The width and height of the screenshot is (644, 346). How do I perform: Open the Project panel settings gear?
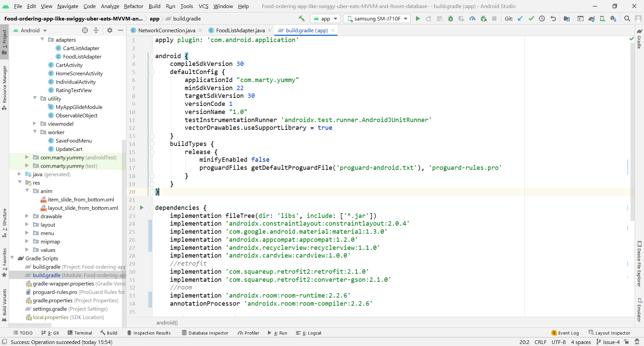click(110, 30)
